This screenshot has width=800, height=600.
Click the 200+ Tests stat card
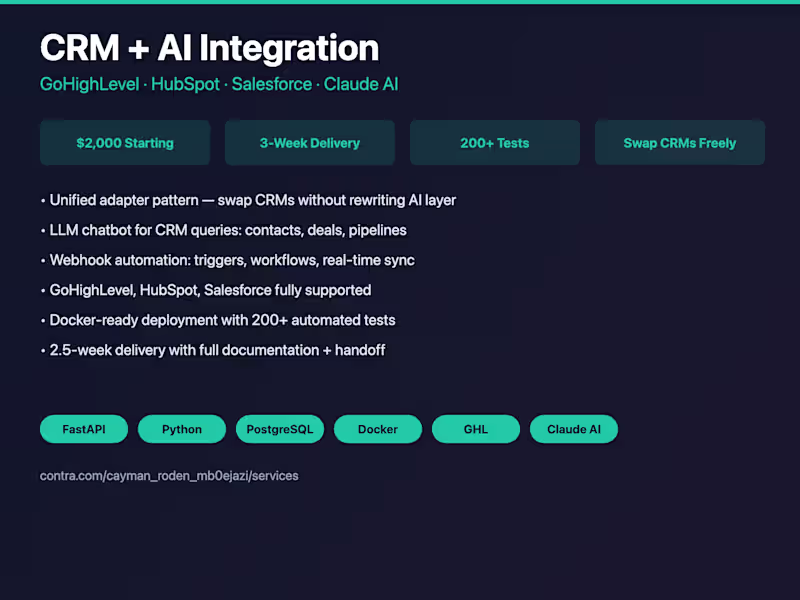click(x=494, y=142)
